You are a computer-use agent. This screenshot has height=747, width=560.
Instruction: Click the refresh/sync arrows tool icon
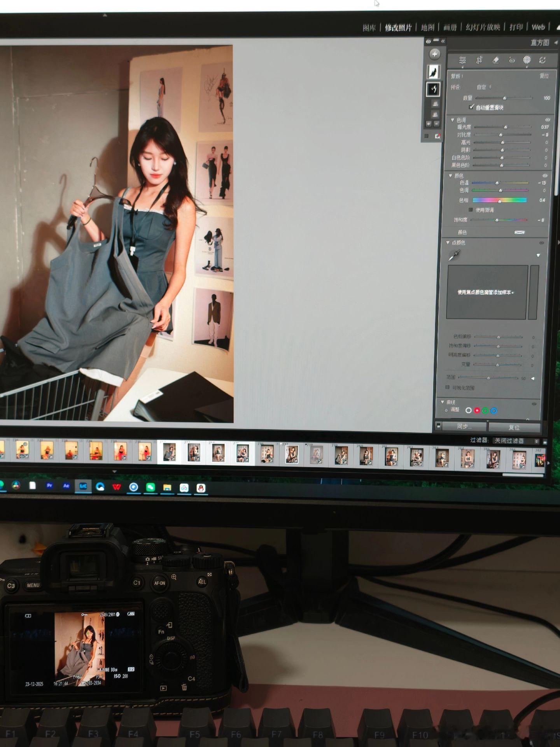tap(542, 60)
